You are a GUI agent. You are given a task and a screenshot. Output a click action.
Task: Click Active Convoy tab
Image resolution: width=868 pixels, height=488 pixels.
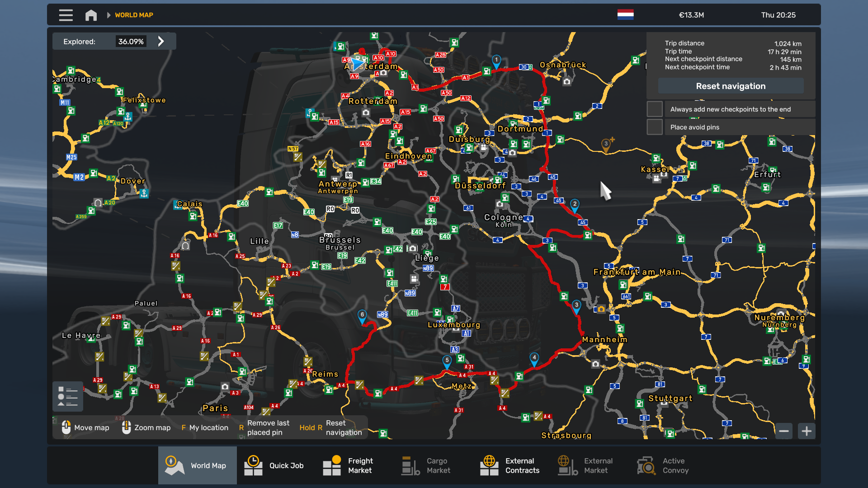pos(669,465)
